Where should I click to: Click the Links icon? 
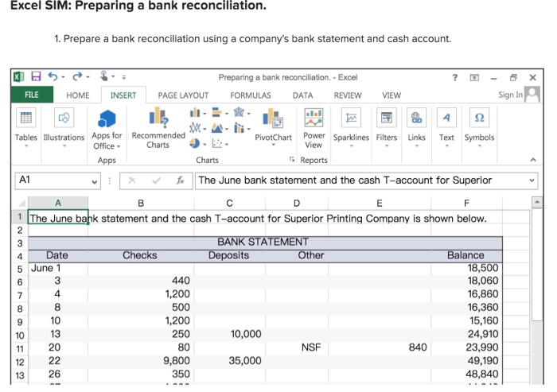coord(416,118)
